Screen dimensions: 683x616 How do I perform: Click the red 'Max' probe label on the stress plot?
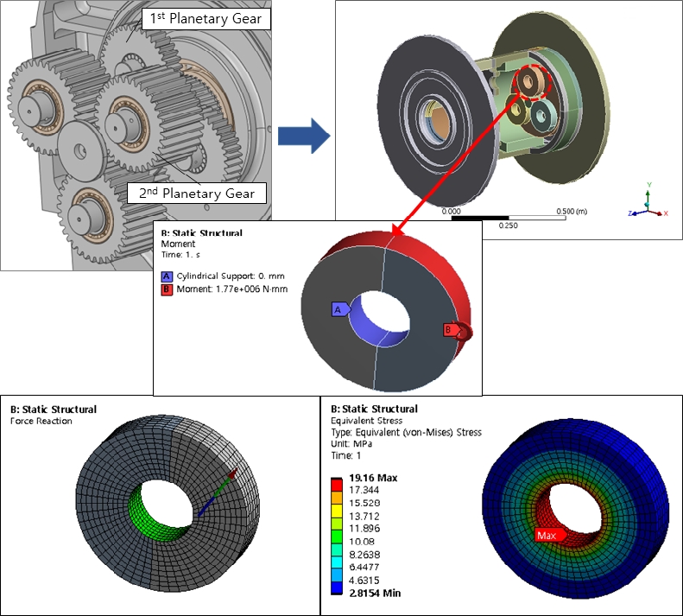tap(550, 535)
